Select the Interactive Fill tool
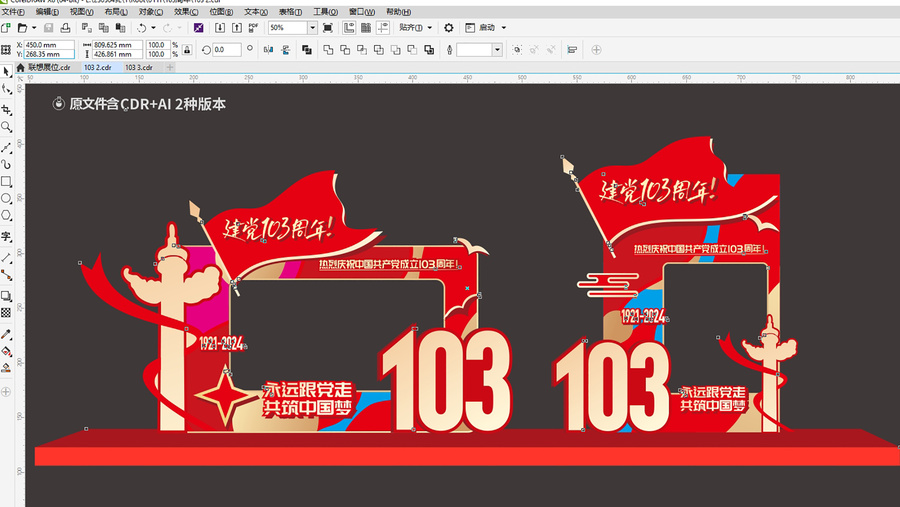900x507 pixels. tap(6, 351)
